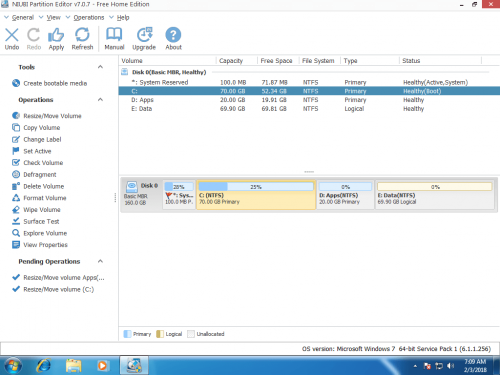Launch Internet Explorer from taskbar

[44, 366]
